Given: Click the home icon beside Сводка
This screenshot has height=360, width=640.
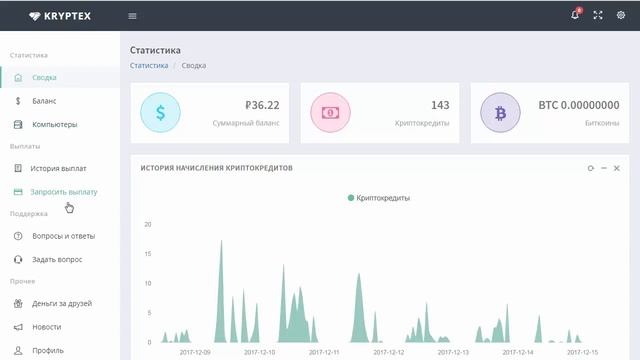Looking at the screenshot, I should (x=18, y=78).
